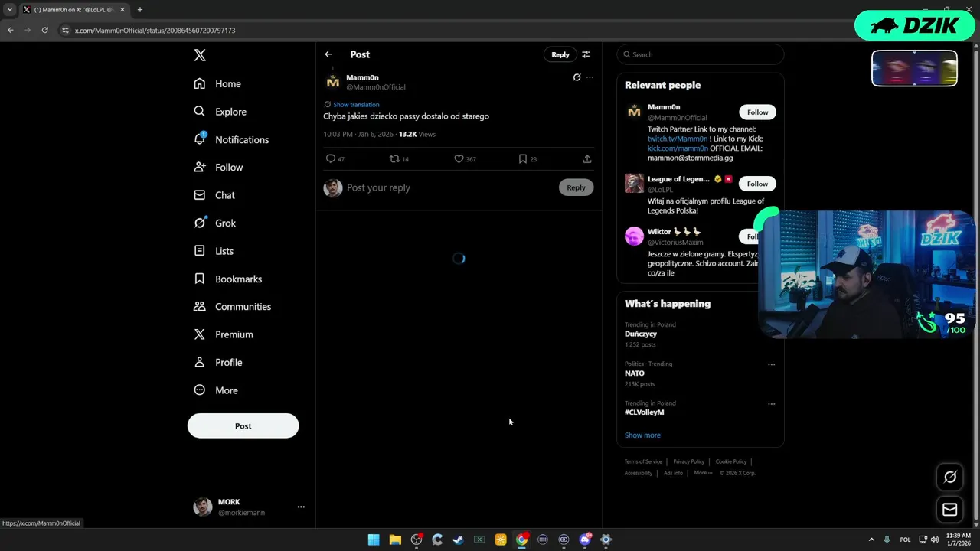Go back using Post header arrow
This screenshot has width=980, height=551.
(328, 54)
